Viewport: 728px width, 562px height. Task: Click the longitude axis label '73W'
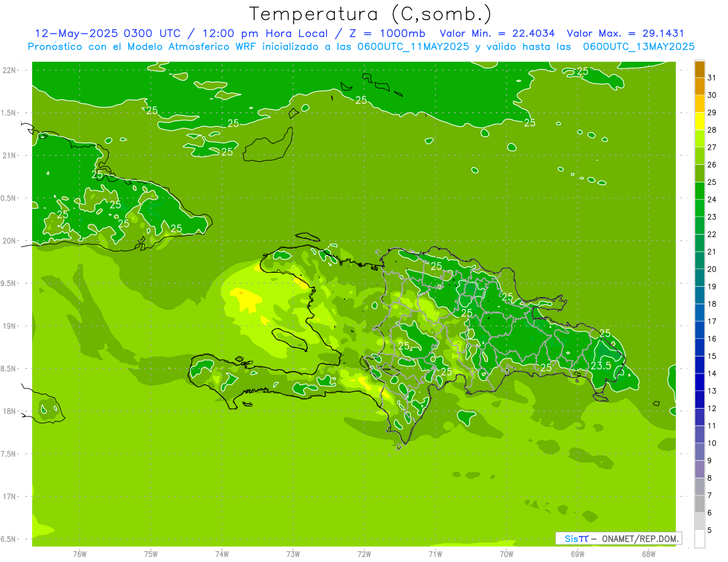point(293,554)
